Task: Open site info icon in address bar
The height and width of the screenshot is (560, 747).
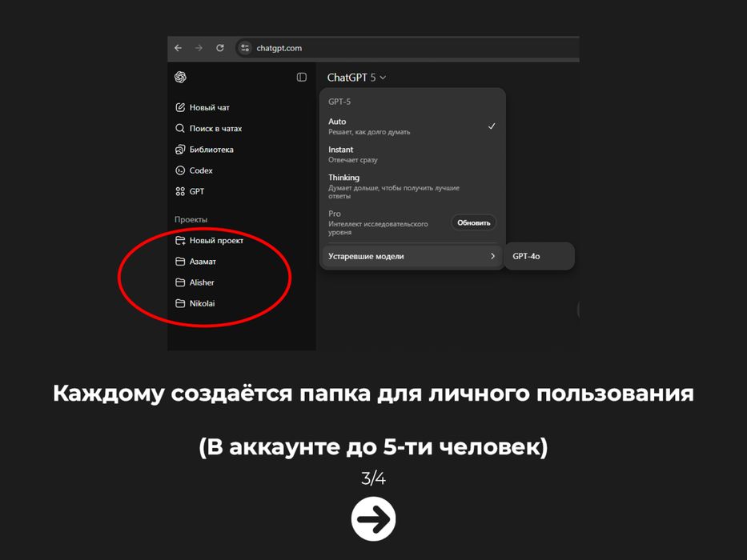Action: click(245, 48)
